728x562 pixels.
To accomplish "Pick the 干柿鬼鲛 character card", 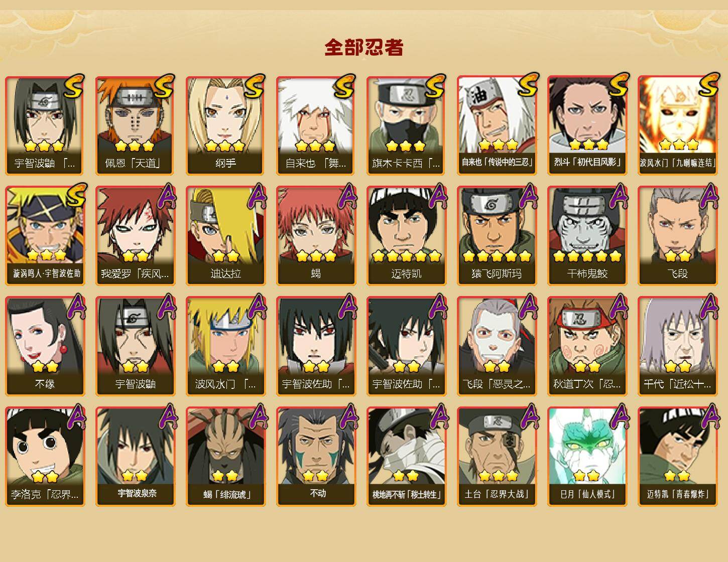I will tap(587, 236).
